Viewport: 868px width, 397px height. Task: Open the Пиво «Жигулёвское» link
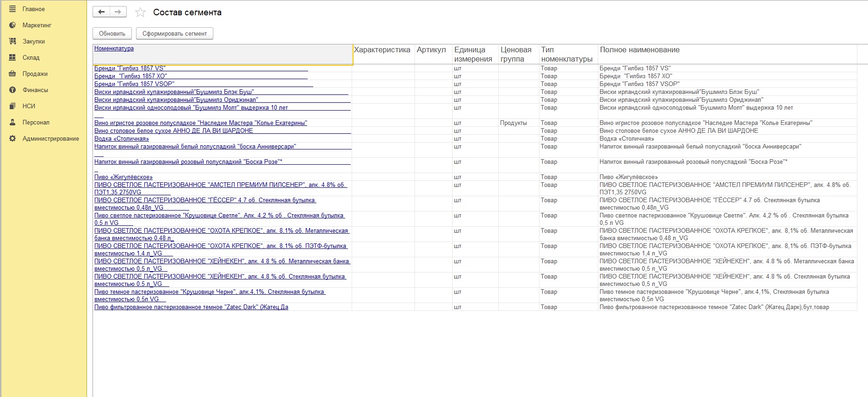(x=124, y=177)
